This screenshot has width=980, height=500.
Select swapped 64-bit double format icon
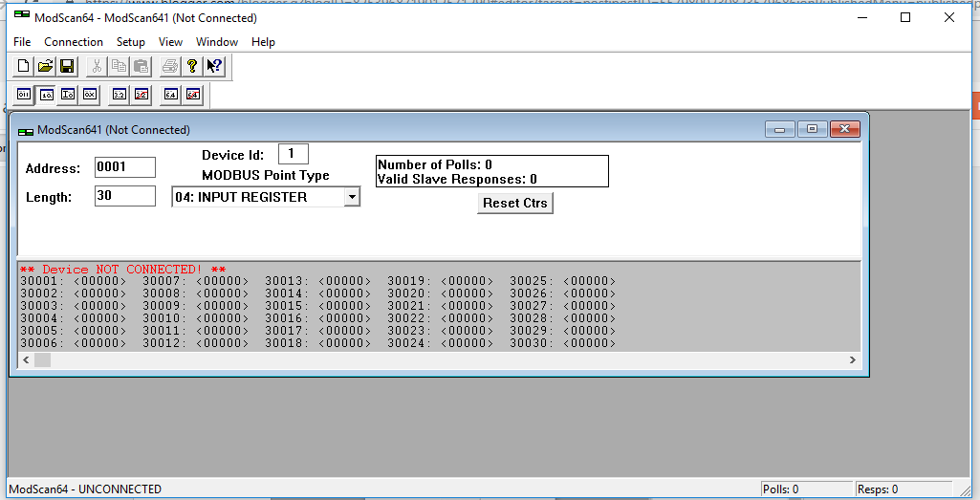click(x=192, y=95)
